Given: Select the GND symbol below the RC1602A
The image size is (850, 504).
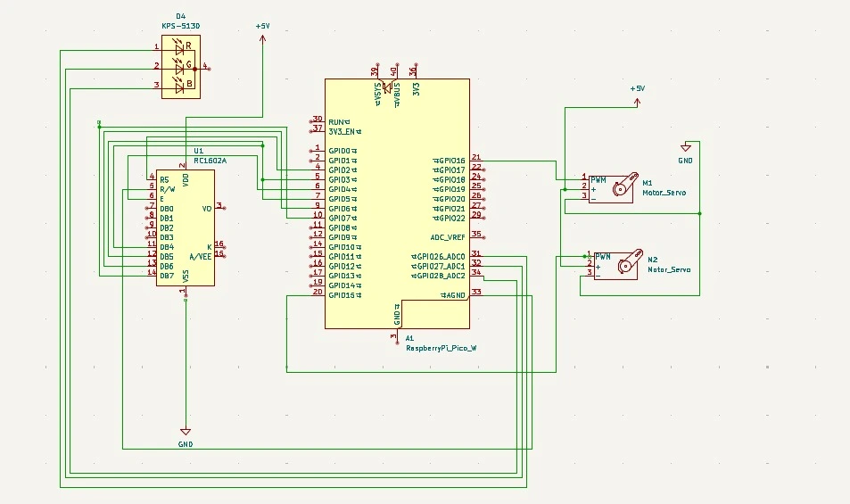Looking at the screenshot, I should (186, 432).
